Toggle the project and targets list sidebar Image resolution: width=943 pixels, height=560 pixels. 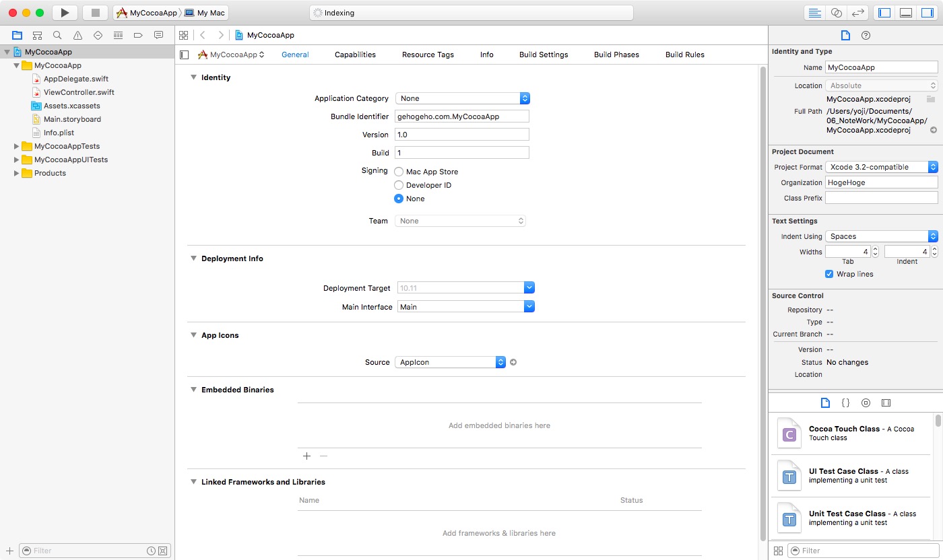click(x=185, y=55)
